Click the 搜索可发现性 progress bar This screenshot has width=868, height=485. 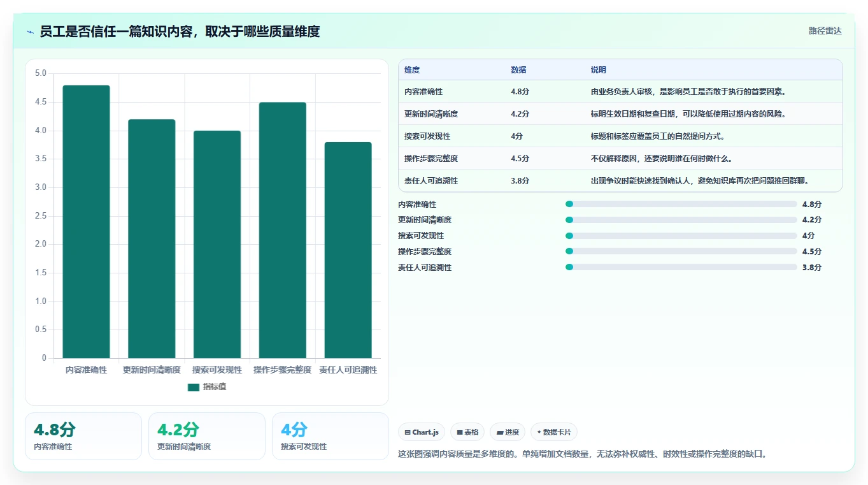tap(681, 236)
